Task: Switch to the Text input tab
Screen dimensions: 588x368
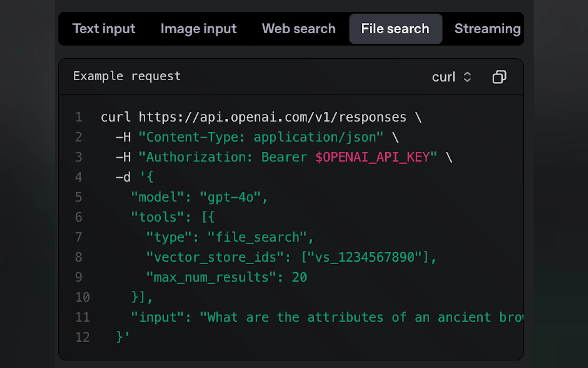Action: click(104, 29)
